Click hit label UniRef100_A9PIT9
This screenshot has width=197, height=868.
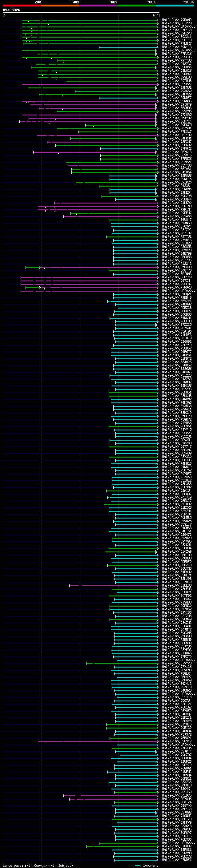click(x=177, y=40)
